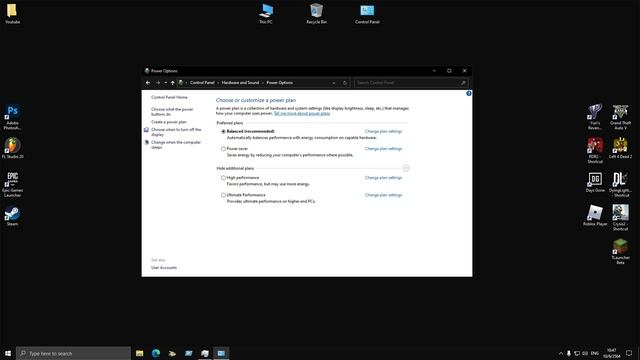Launch Left 4 Dead 2 shortcut
Image resolution: width=640 pixels, height=360 pixels.
(620, 148)
